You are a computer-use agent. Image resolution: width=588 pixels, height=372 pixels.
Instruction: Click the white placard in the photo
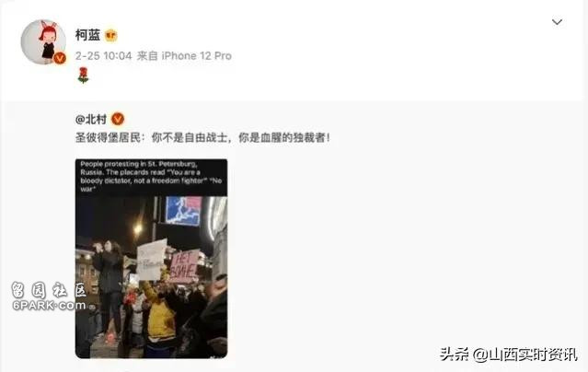point(151,260)
